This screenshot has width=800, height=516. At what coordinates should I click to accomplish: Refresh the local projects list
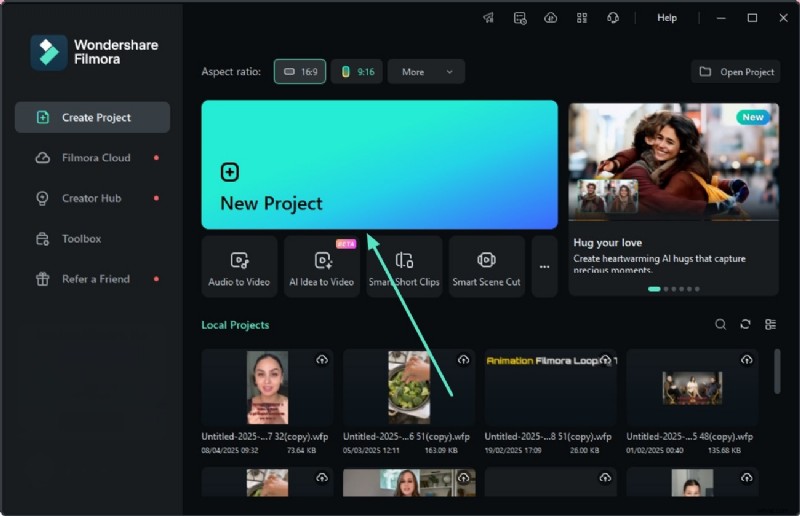tap(745, 324)
